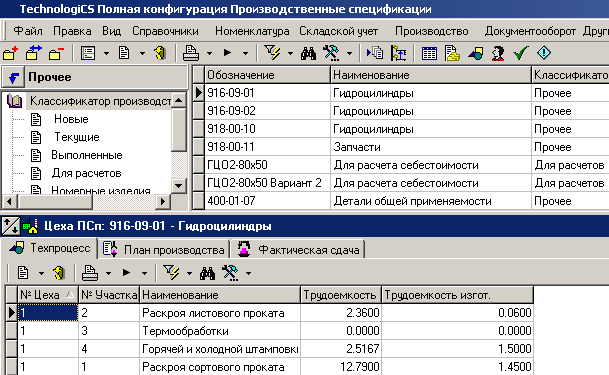Screen dimensions: 609x375
Task: Click the filter lightning icon in lower toolbar
Action: (x=171, y=273)
